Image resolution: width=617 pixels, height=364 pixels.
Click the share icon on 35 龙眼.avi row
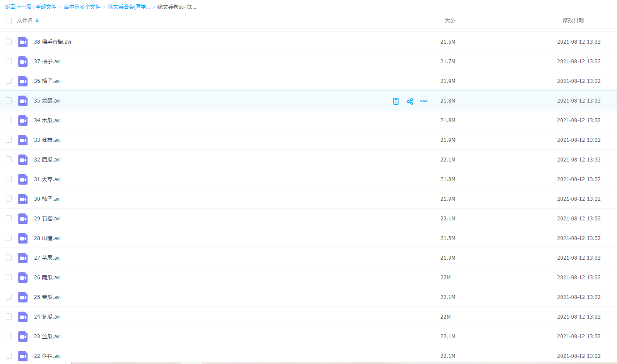(410, 101)
